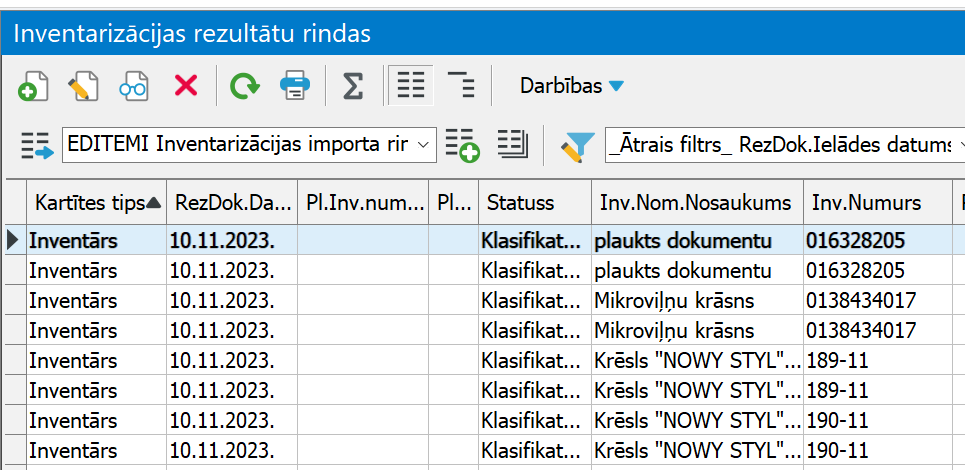Click the filter funnel with pencil icon
Viewport: 965px width, 470px height.
(577, 147)
